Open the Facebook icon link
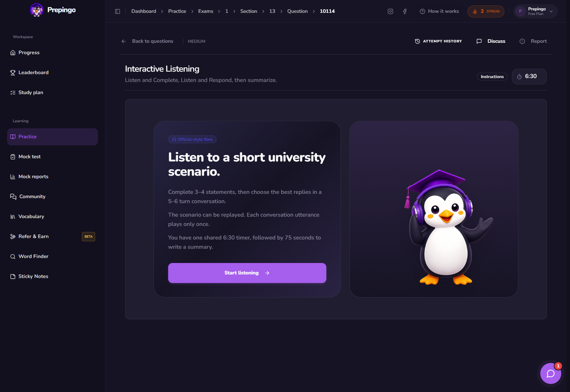The image size is (570, 392). [x=405, y=11]
